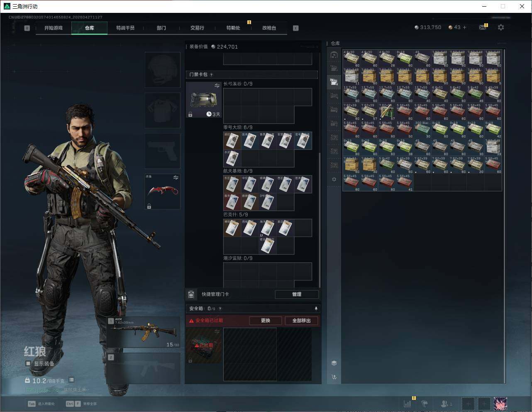Click the sort icon at sidebar bottom

(334, 377)
